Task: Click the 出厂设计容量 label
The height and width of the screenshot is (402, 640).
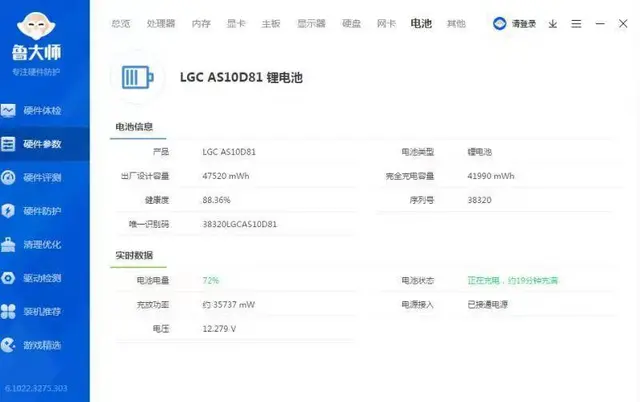Action: [145, 176]
